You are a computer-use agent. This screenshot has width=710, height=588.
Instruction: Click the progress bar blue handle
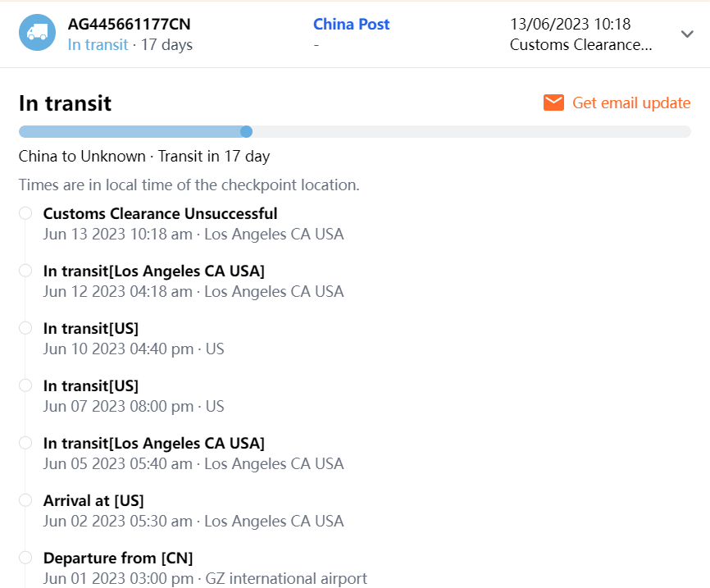click(x=246, y=131)
